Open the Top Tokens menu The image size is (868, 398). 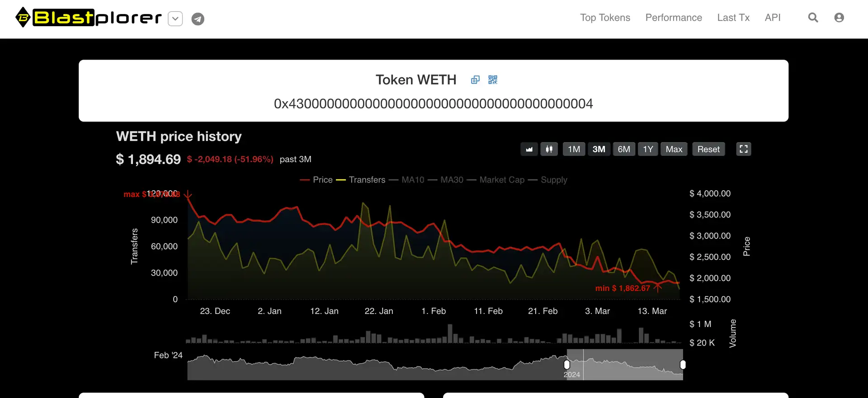[x=605, y=18]
